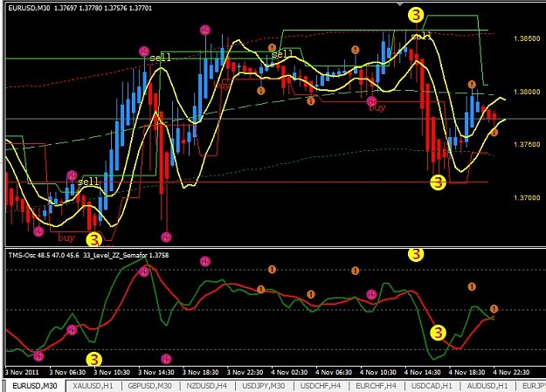Screen dimensions: 546x392
Task: Switch to the USDJPY,M30 chart tab
Action: 264,386
